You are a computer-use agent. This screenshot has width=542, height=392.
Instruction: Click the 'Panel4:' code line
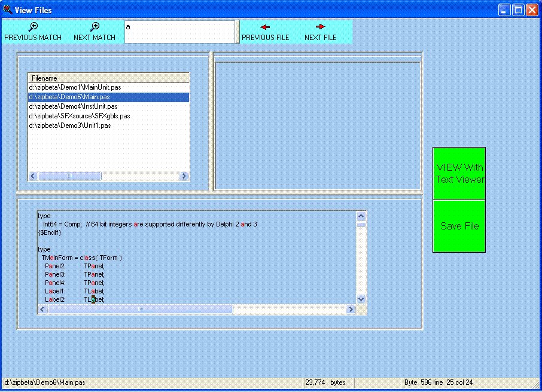(x=74, y=283)
